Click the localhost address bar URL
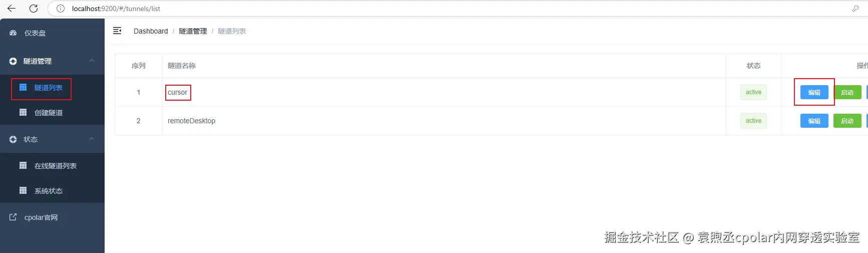Viewport: 868px width, 253px height. [x=116, y=9]
